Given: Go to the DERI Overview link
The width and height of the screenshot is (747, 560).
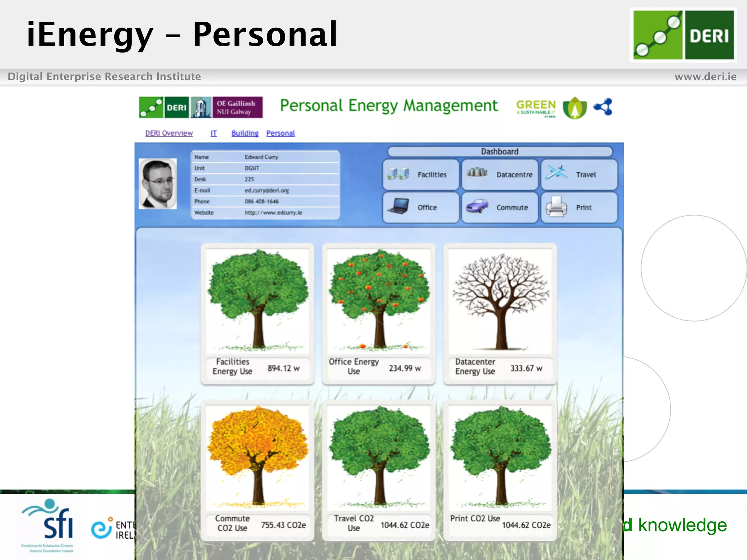Looking at the screenshot, I should pos(169,133).
